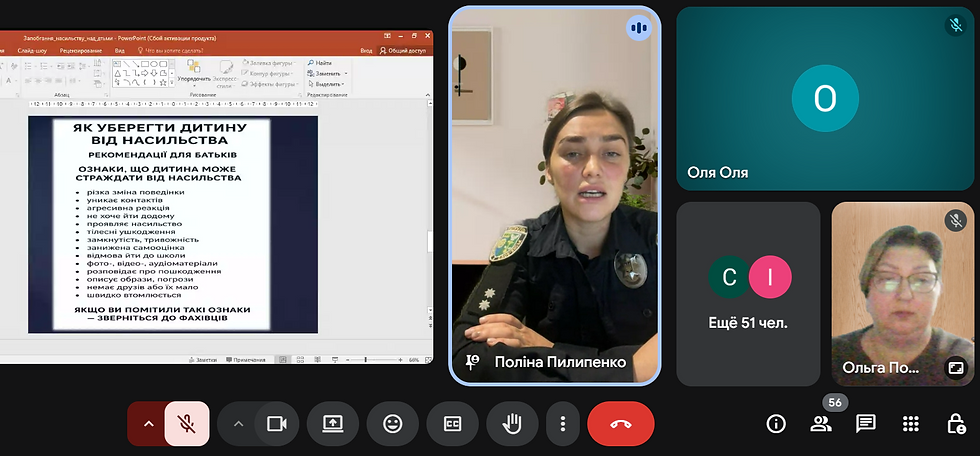
Task: Select the text box shape in gallery
Action: [117, 64]
